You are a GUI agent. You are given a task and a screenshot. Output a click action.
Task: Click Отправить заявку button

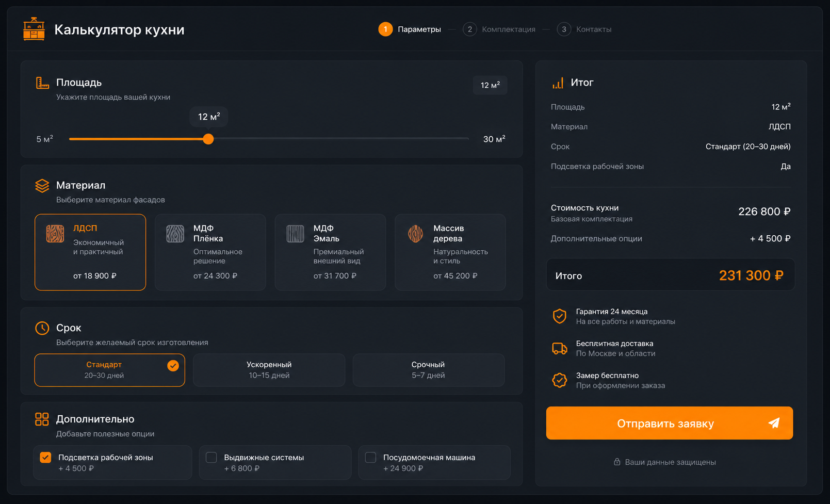tap(670, 423)
